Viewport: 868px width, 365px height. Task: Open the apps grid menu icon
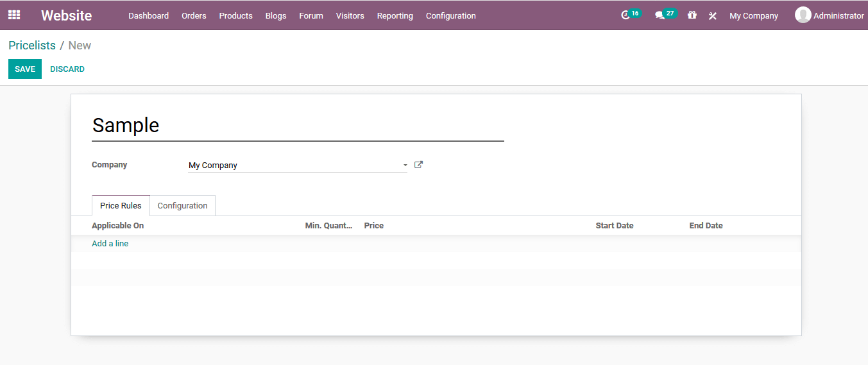[x=14, y=15]
